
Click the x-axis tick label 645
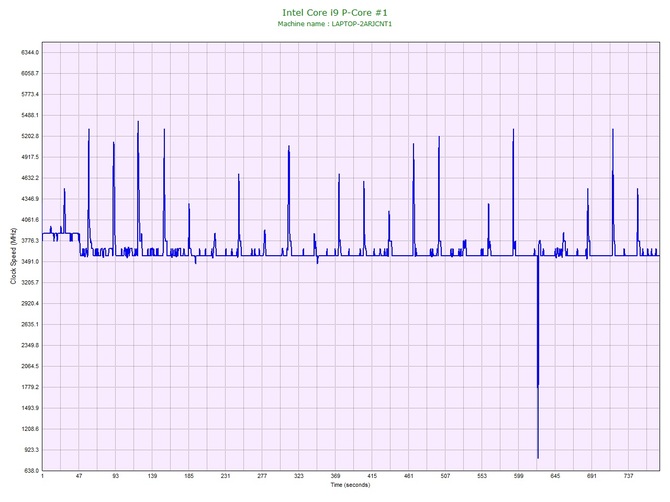tap(555, 476)
